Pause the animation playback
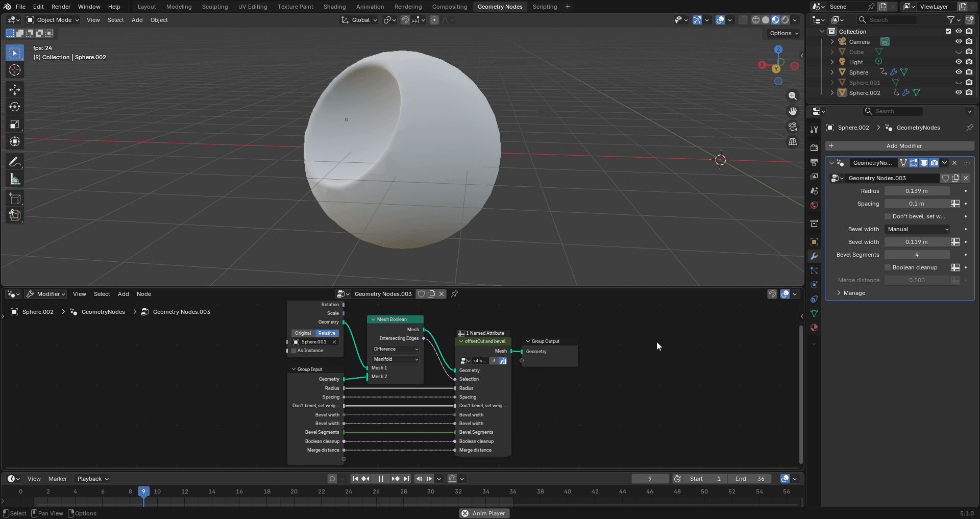The image size is (980, 519). 380,479
